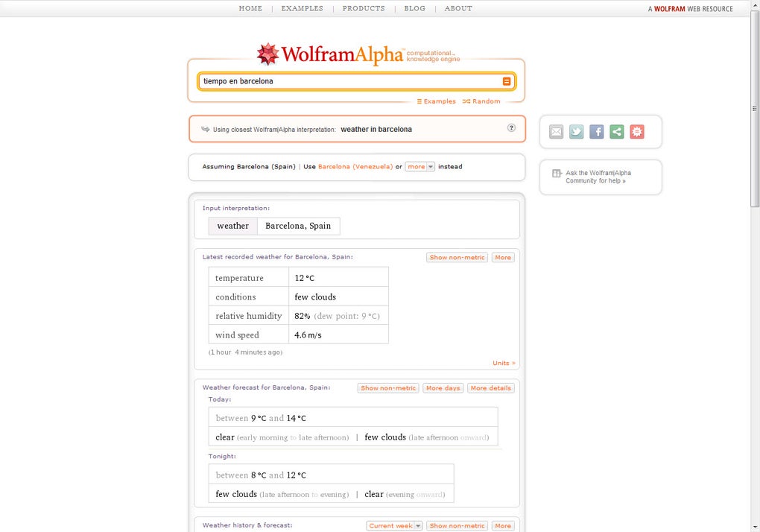Image resolution: width=760 pixels, height=532 pixels.
Task: Click the Community help icon
Action: [x=557, y=174]
